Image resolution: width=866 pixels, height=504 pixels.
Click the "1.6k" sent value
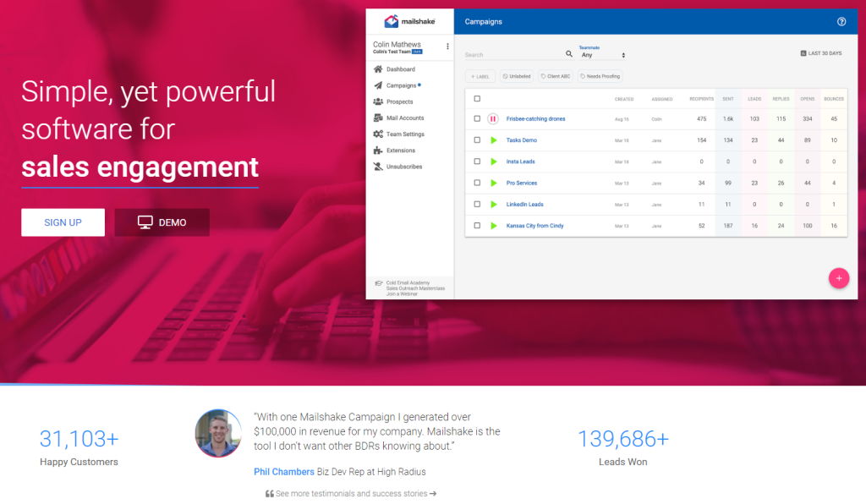(x=728, y=118)
